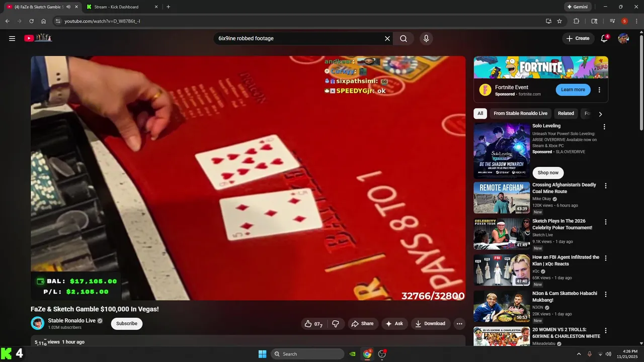Reload the page
644x362 pixels.
[31, 21]
